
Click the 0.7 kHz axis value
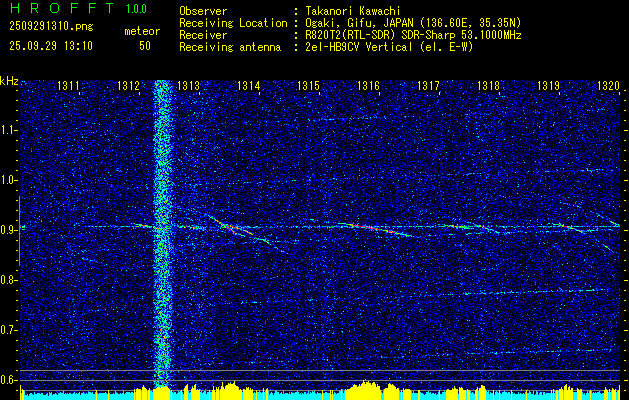8,330
